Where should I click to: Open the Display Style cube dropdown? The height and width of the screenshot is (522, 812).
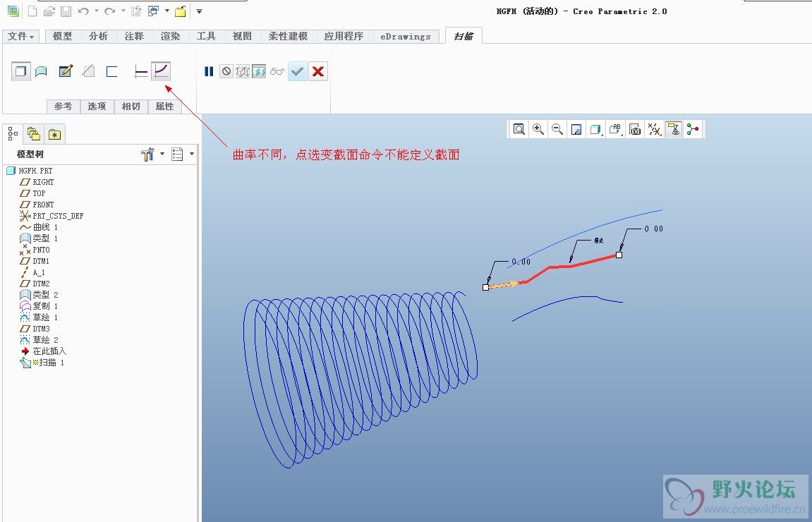coord(596,130)
